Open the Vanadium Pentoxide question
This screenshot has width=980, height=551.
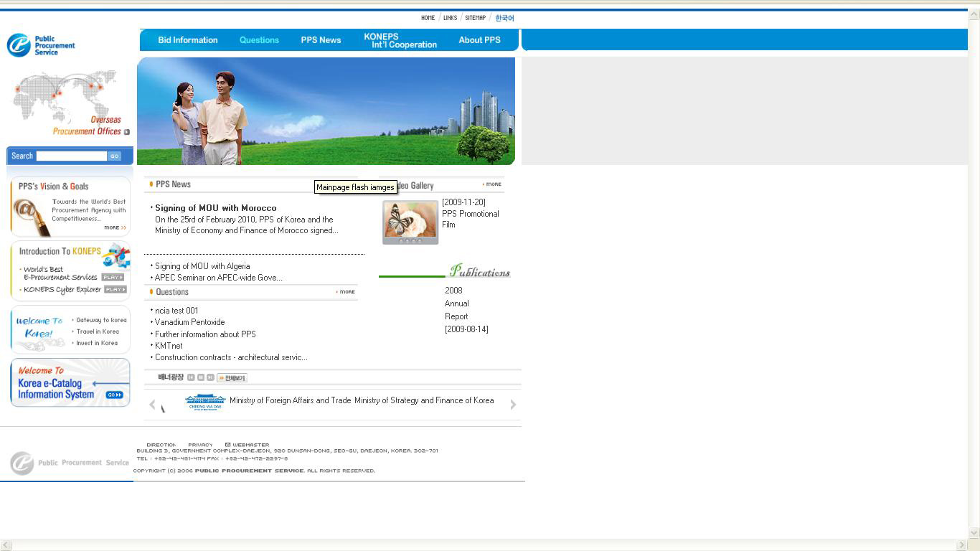189,322
